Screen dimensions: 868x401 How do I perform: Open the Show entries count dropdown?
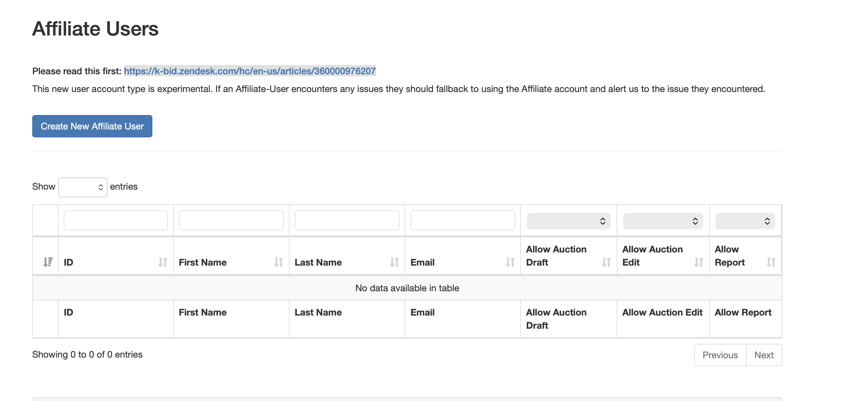pos(83,187)
